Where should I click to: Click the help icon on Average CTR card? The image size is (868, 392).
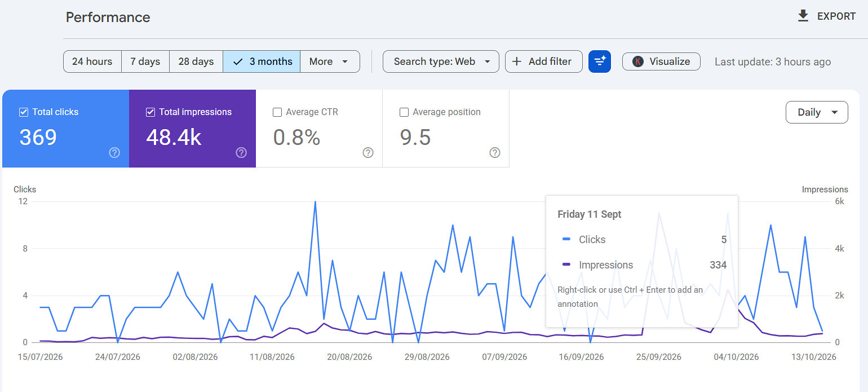click(x=368, y=152)
